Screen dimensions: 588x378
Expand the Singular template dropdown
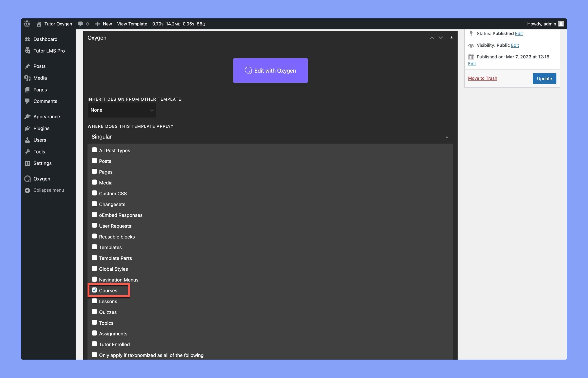(447, 137)
